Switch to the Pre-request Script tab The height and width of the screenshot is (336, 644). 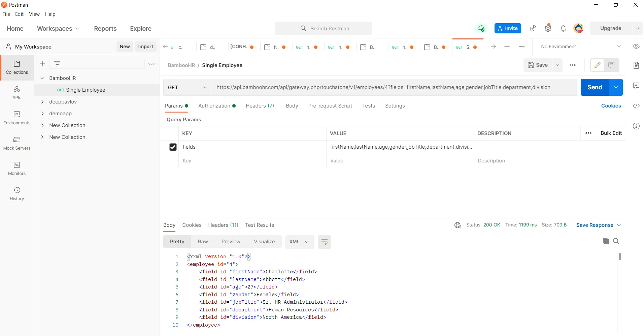click(330, 106)
